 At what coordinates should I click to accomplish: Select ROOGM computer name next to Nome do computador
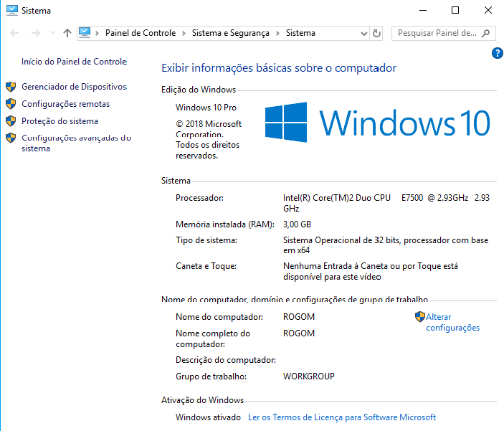299,317
